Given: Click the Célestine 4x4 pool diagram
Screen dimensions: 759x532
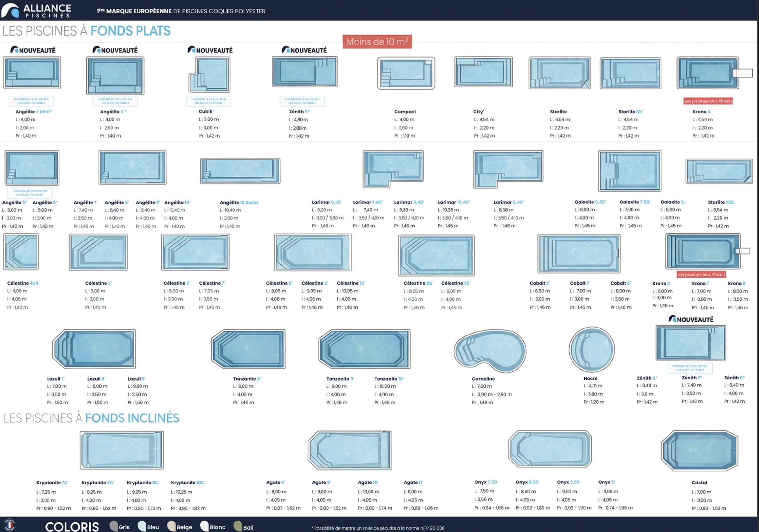Looking at the screenshot, I should (21, 252).
